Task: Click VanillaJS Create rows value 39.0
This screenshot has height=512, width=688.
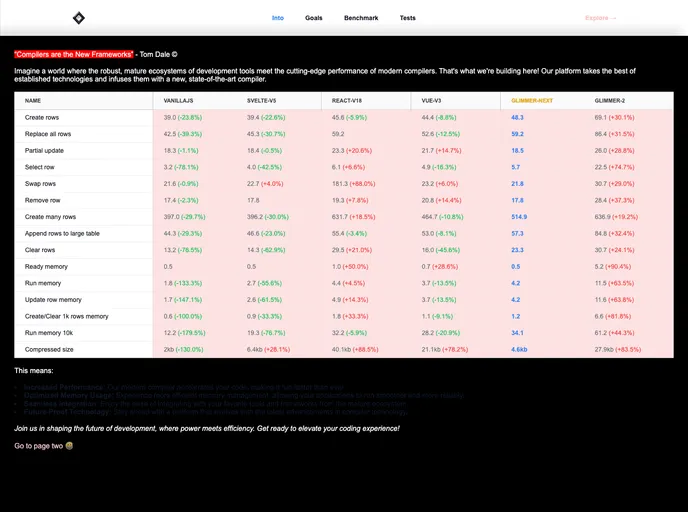Action: 169,118
